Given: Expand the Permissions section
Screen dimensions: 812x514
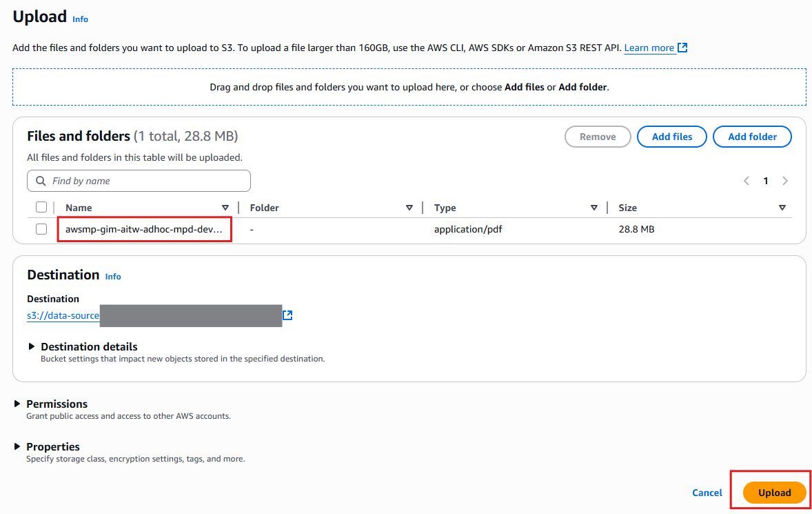Looking at the screenshot, I should tap(17, 404).
